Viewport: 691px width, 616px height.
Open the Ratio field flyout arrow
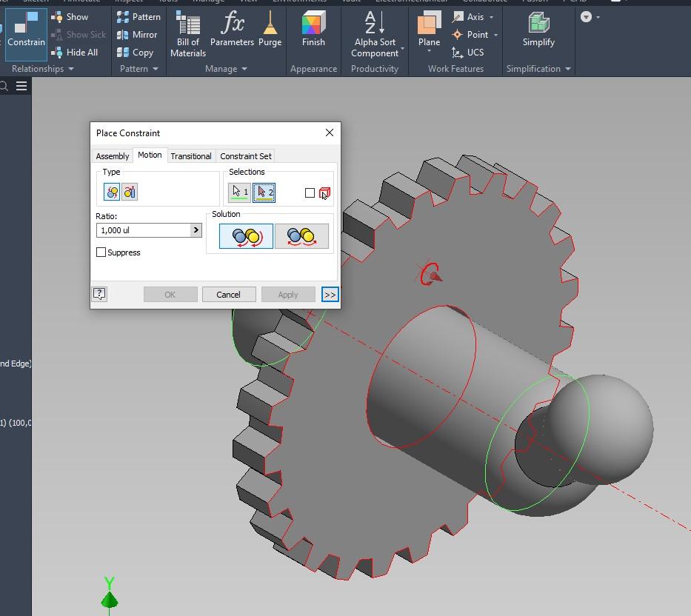click(196, 230)
